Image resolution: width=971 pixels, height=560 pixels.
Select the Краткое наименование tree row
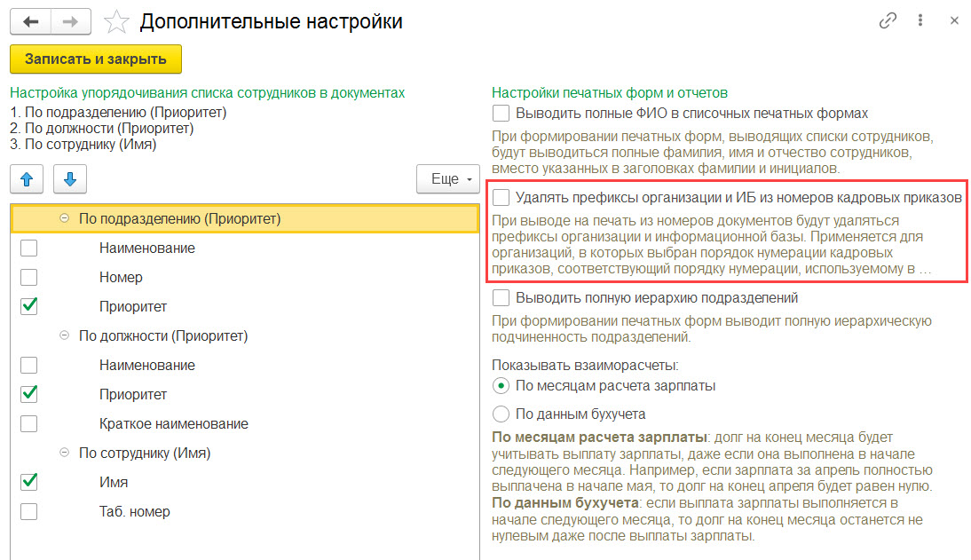click(245, 423)
